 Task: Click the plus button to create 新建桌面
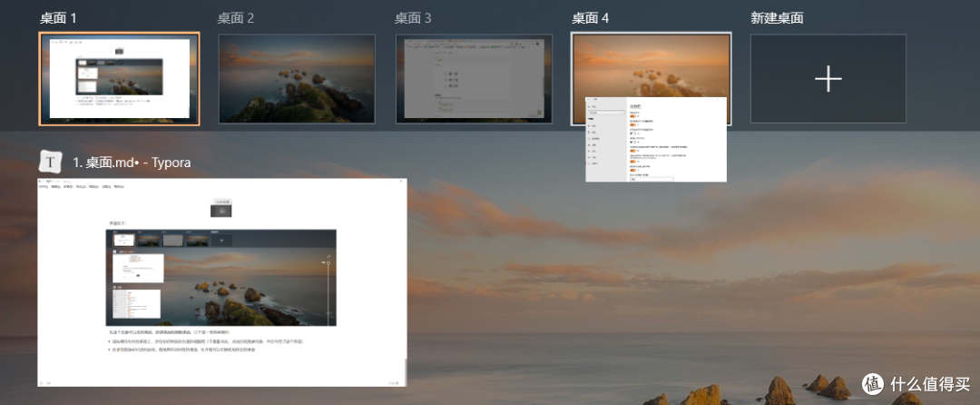click(x=828, y=79)
